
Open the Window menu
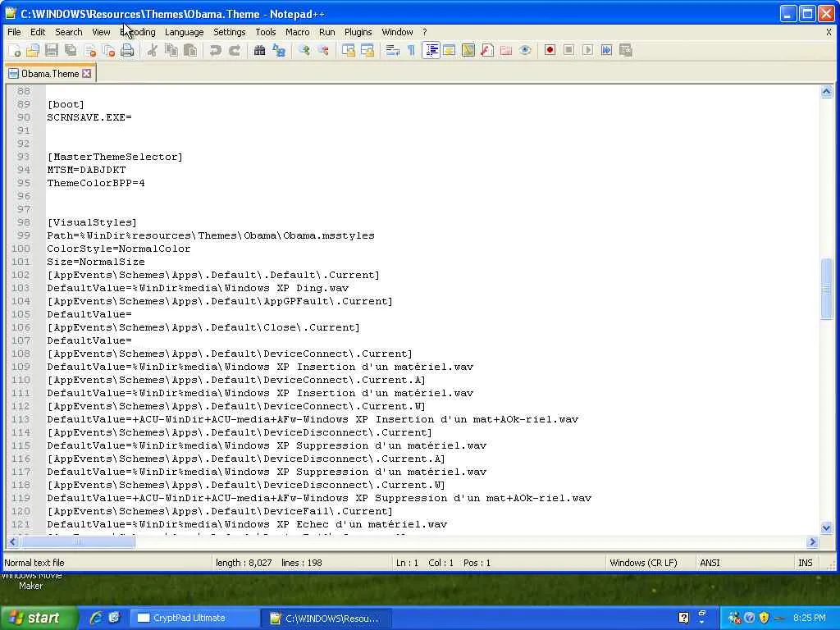tap(397, 32)
